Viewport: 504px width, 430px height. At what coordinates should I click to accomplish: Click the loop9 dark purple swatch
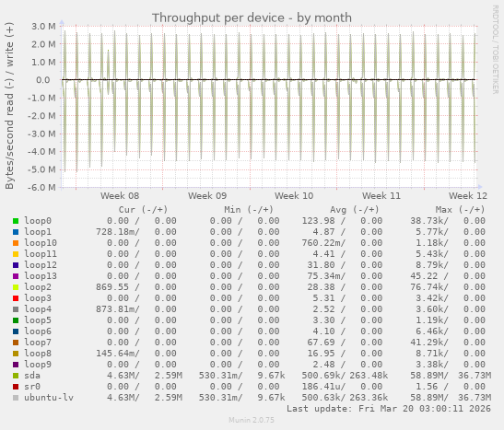click(16, 365)
